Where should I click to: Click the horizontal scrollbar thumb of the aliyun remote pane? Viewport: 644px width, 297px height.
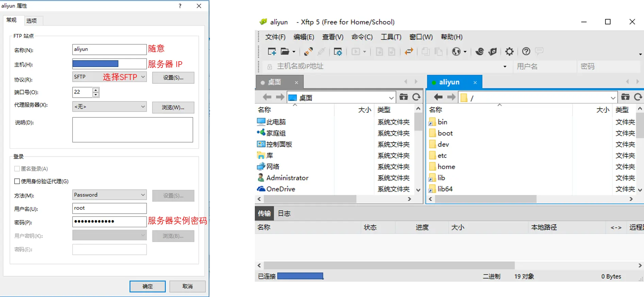(x=485, y=199)
